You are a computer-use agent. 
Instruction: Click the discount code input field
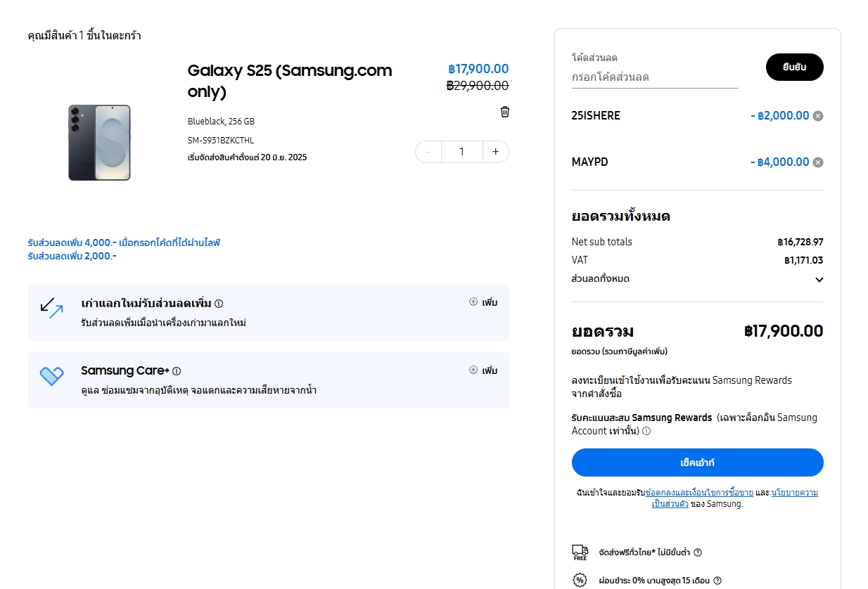(655, 77)
